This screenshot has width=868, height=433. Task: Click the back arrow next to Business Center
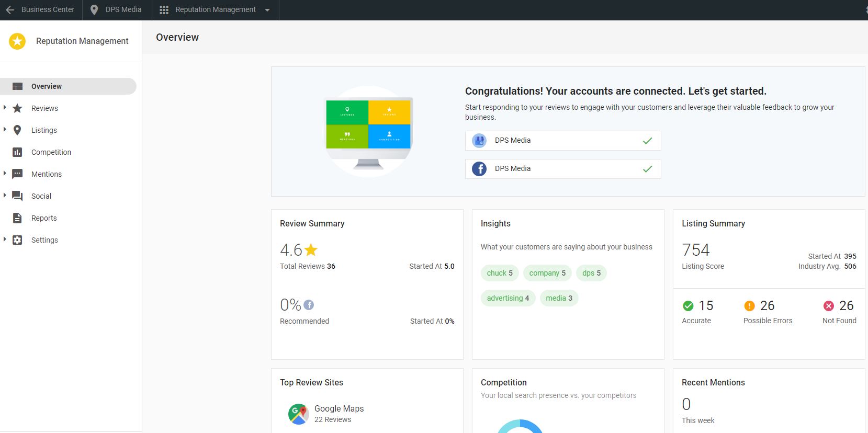pos(10,10)
